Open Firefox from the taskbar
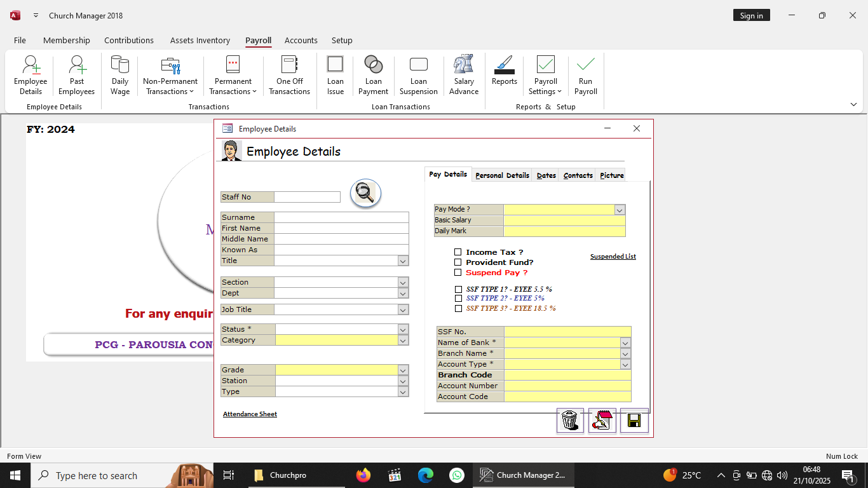Viewport: 868px width, 488px height. click(x=363, y=475)
